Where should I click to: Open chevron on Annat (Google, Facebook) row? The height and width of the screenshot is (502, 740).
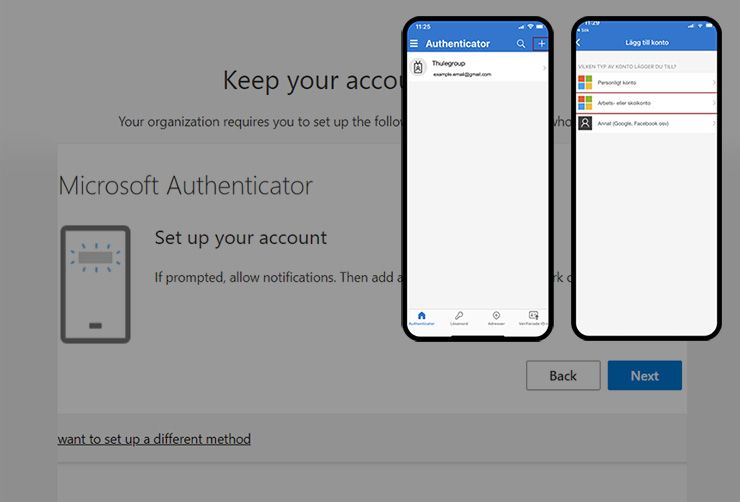coord(714,123)
